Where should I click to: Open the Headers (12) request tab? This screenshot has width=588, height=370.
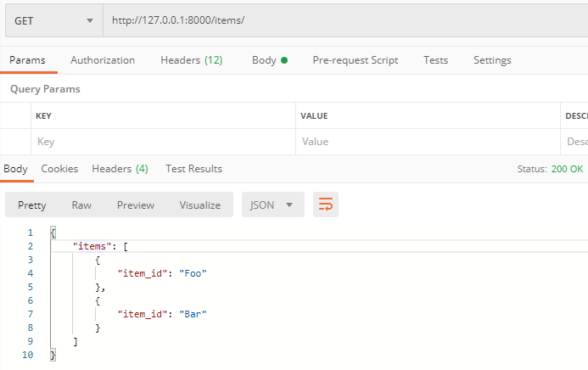[x=191, y=60]
